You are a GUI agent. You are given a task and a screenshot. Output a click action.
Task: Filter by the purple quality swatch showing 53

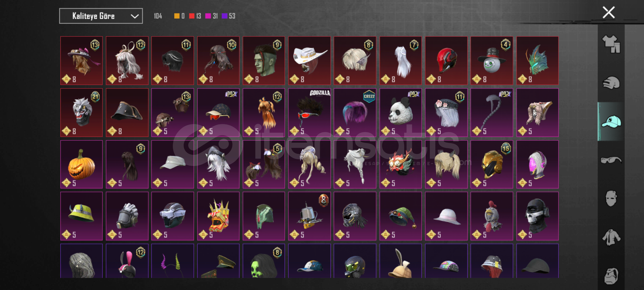coord(224,16)
